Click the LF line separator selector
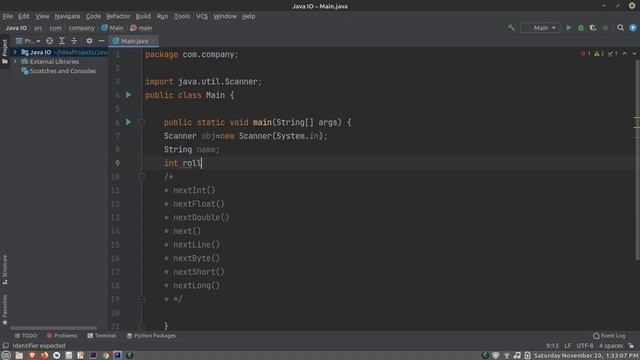Image resolution: width=640 pixels, height=360 pixels. 567,346
